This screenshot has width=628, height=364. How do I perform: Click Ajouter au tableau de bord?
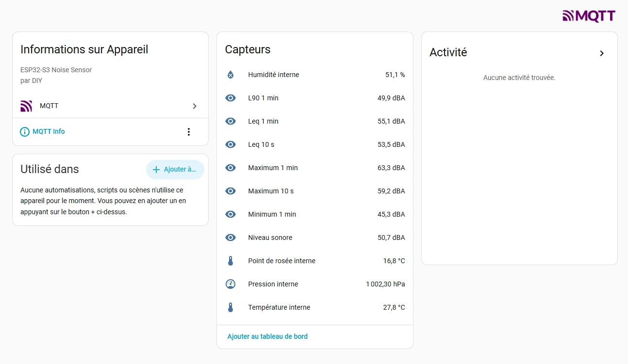(x=267, y=336)
